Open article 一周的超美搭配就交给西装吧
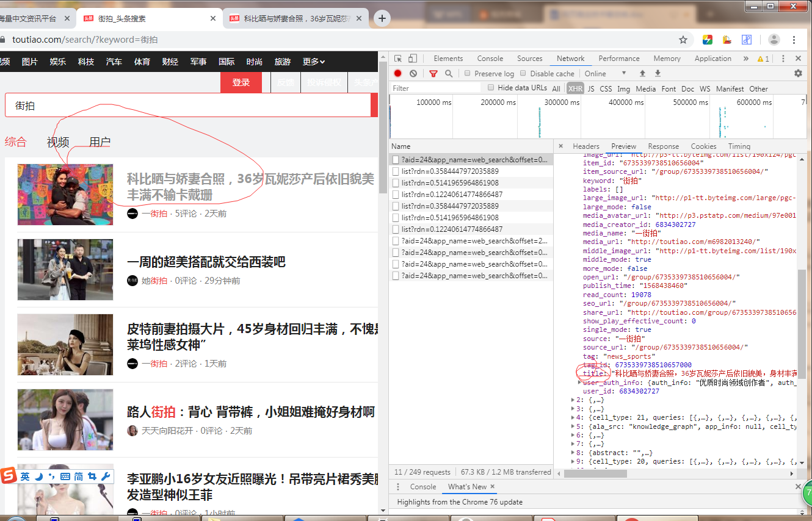 point(208,262)
